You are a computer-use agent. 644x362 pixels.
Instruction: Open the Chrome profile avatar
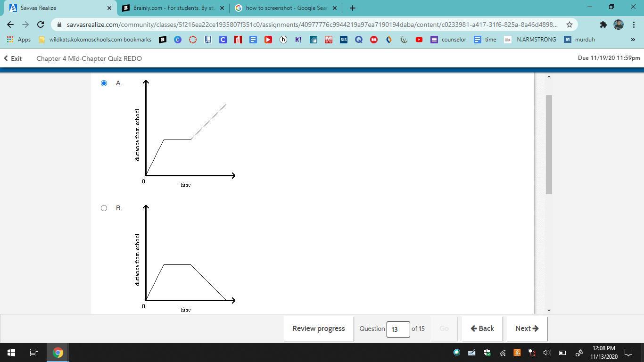619,25
